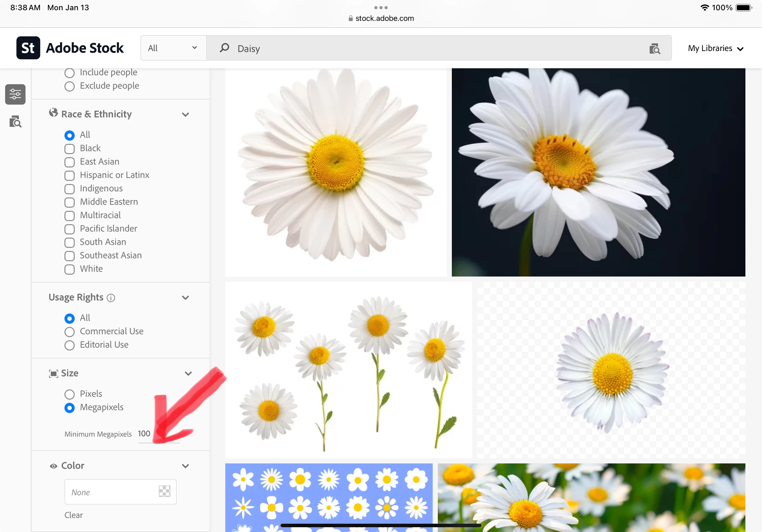Choose Exclude people option

click(x=69, y=86)
